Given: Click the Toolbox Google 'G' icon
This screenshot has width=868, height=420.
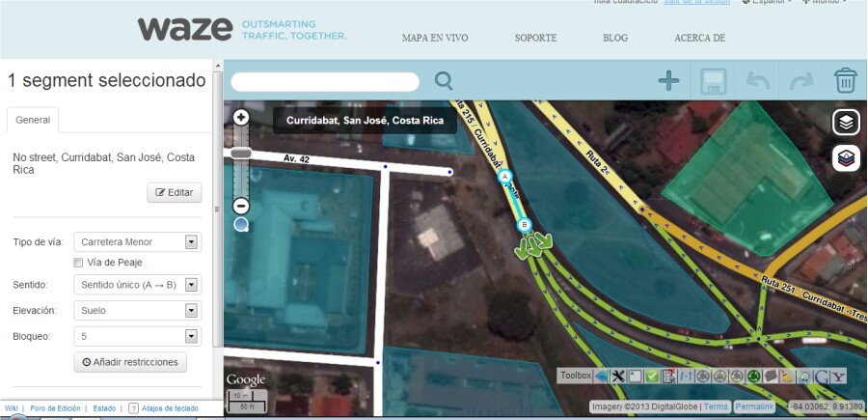Looking at the screenshot, I should click(822, 377).
